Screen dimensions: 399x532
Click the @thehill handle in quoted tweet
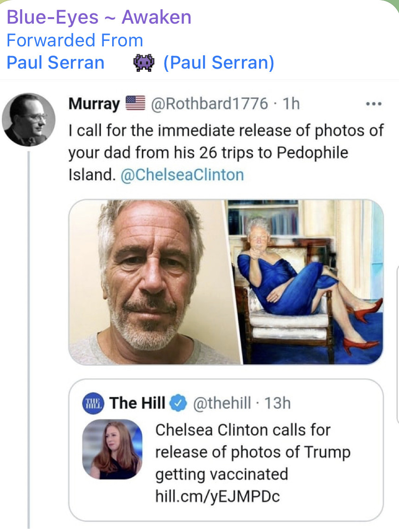(222, 403)
